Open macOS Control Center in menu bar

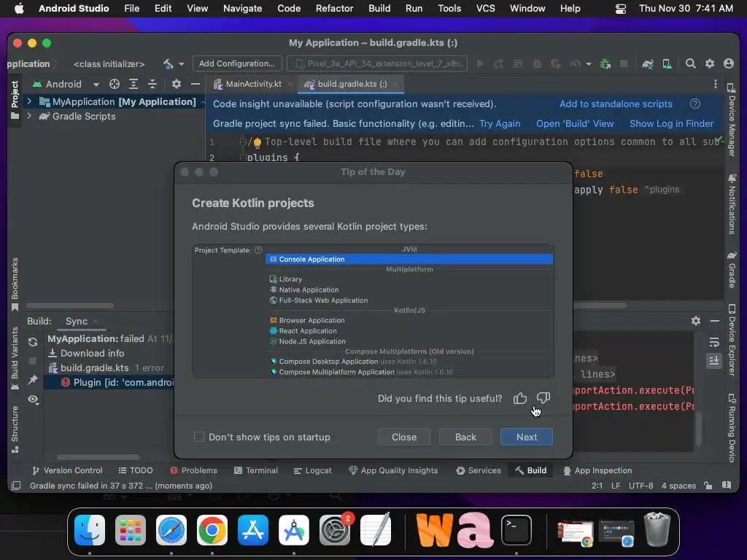[620, 9]
